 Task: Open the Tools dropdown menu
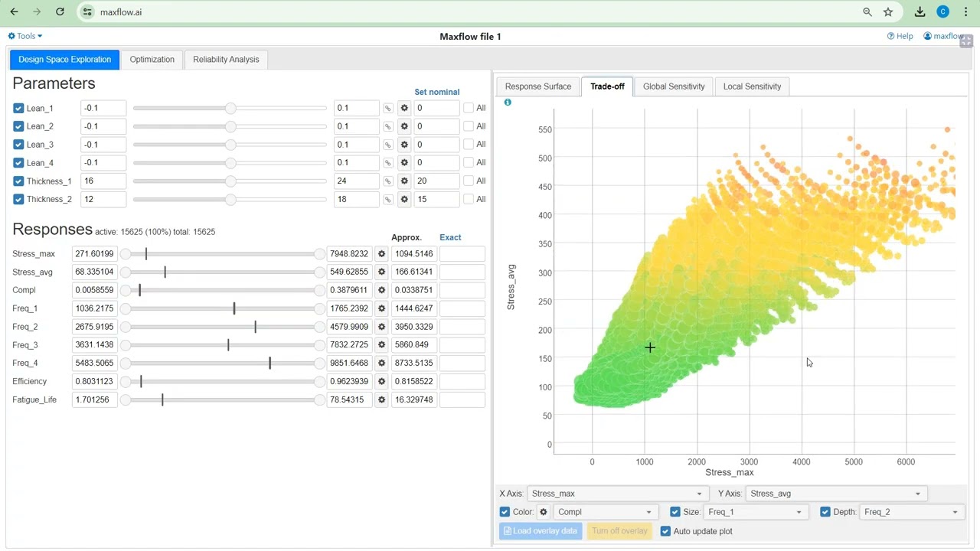[25, 36]
